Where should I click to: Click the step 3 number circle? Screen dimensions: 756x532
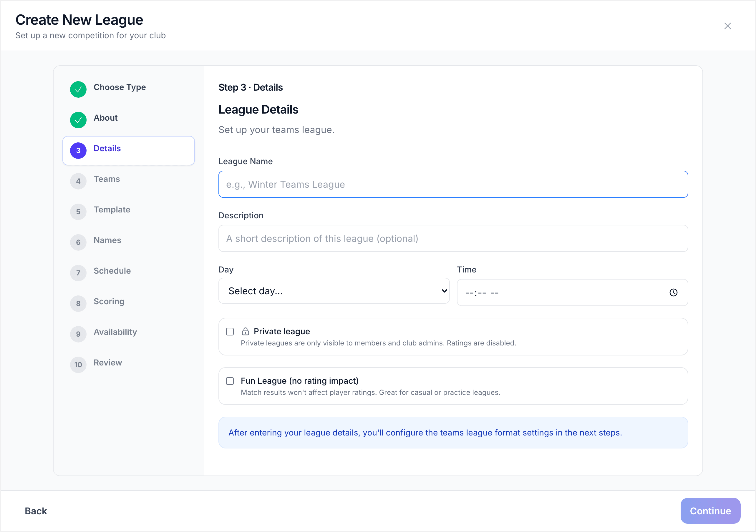(x=78, y=150)
